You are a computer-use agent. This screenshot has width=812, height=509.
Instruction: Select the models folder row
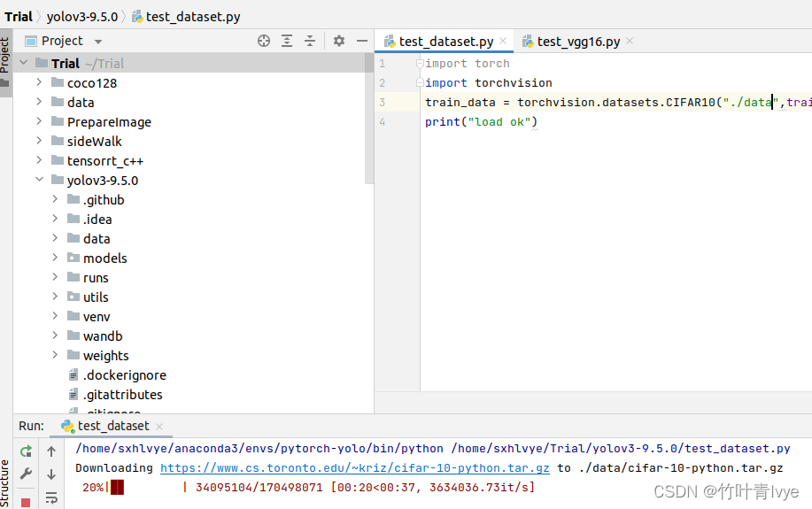193,258
